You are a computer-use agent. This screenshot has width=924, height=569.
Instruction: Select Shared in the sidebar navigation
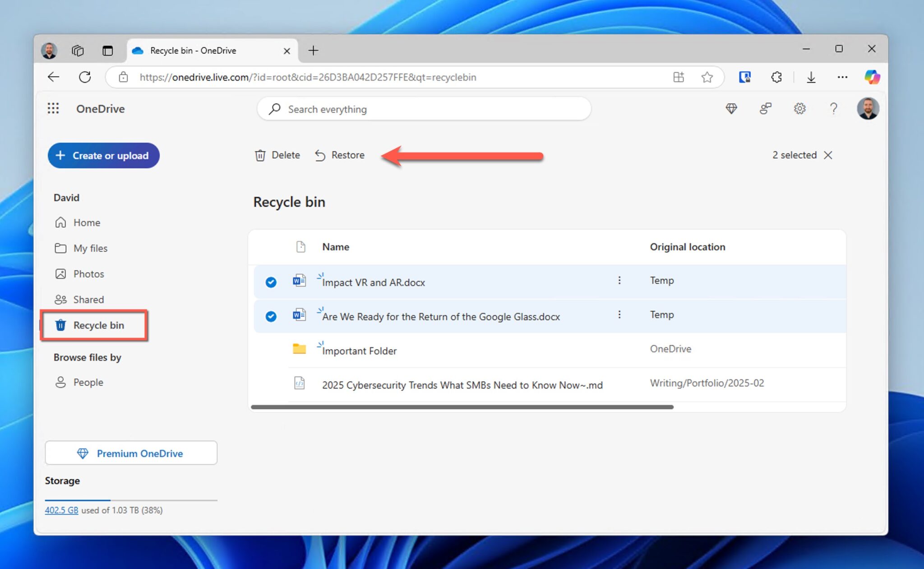tap(88, 299)
